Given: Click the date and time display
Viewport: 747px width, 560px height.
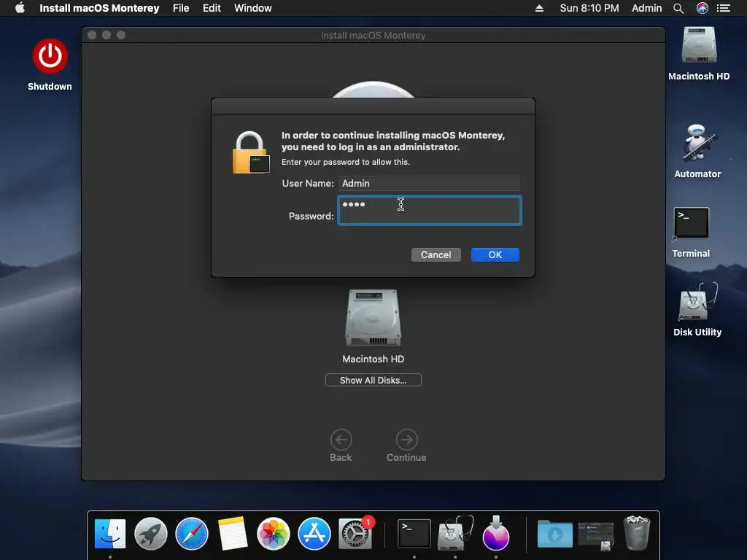Looking at the screenshot, I should click(589, 8).
